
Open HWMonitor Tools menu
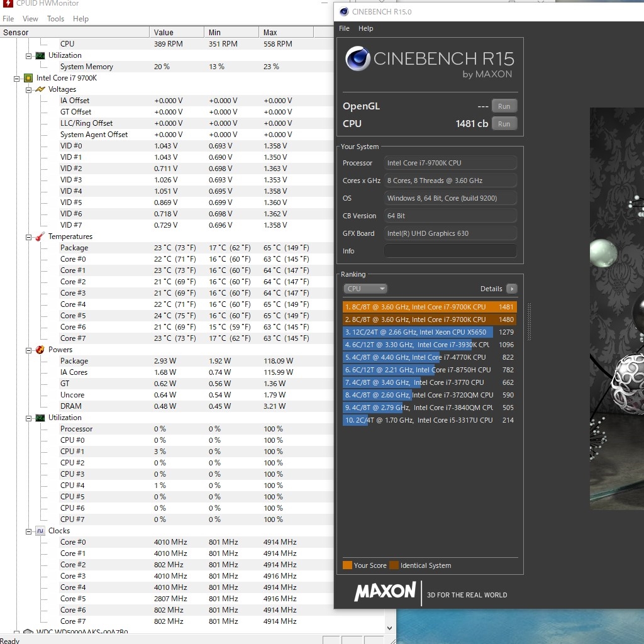(55, 18)
